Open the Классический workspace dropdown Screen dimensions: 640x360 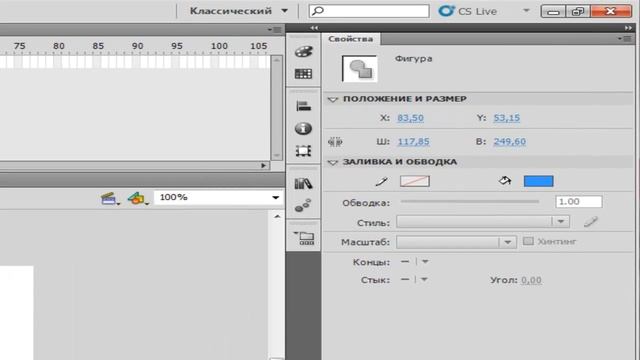coord(239,11)
